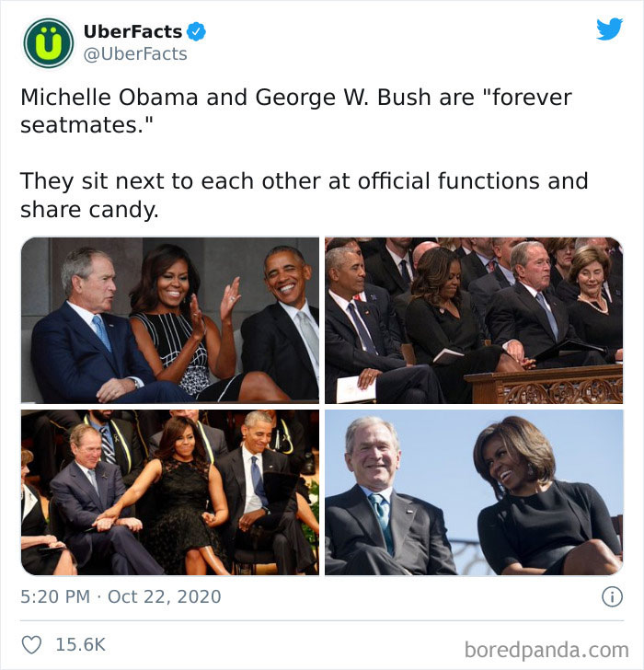
Task: Open the photo with the carved wooden pew
Action: pyautogui.click(x=474, y=320)
